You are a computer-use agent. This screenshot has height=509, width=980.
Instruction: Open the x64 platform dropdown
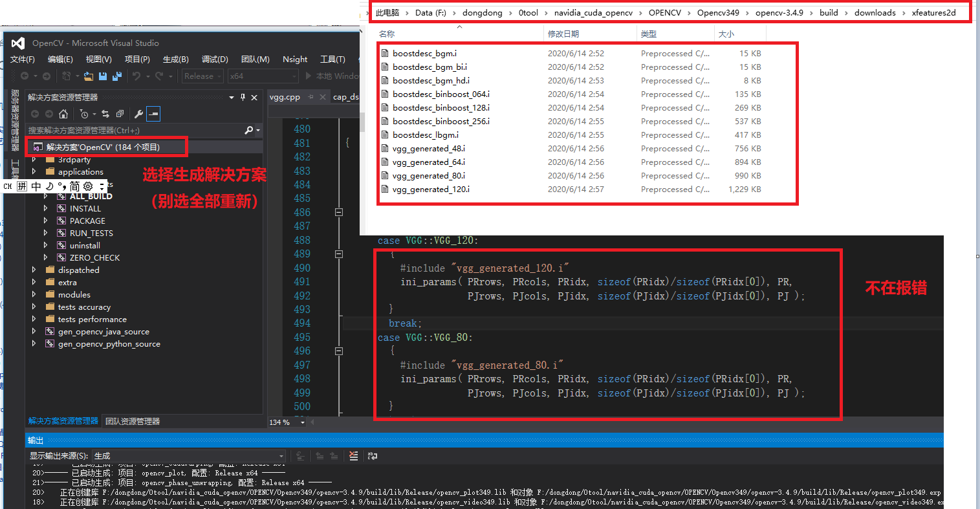click(x=263, y=76)
